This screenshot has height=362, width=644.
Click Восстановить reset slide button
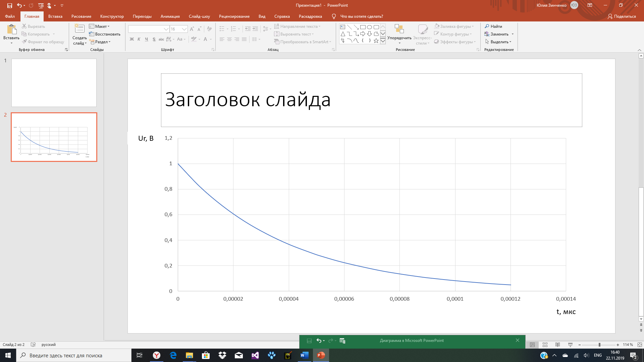[x=105, y=34]
